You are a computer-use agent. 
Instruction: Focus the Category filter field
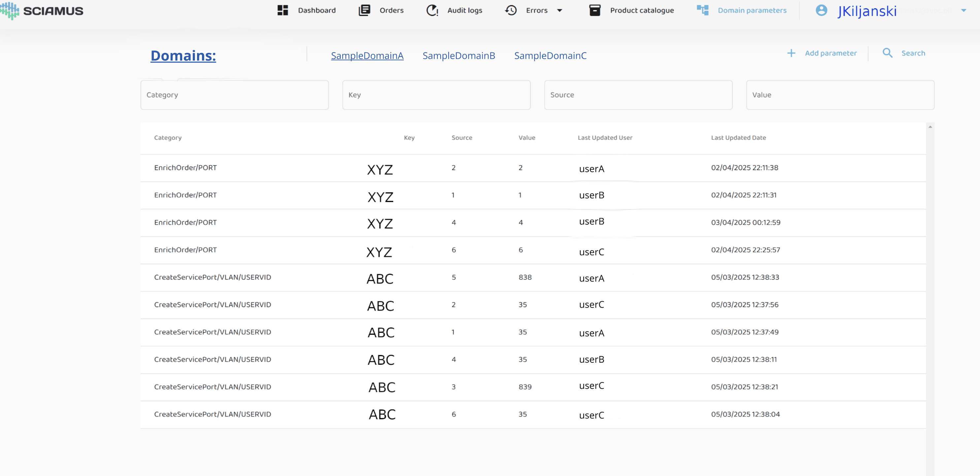pos(234,95)
